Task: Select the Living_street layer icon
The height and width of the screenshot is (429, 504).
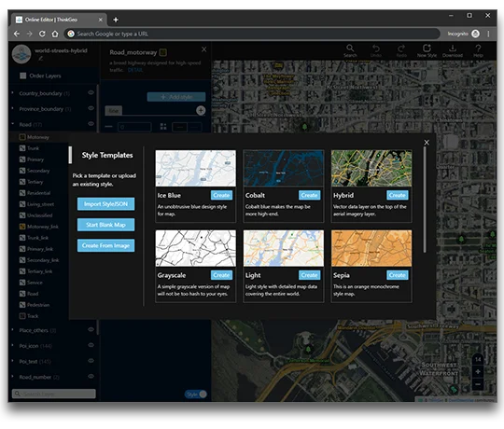Action: tap(22, 204)
